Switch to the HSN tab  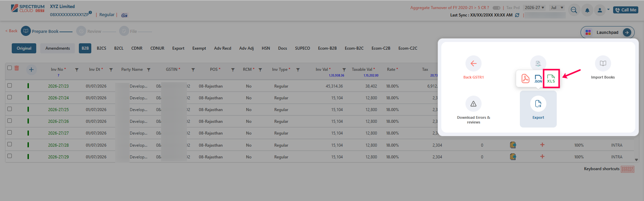point(266,48)
